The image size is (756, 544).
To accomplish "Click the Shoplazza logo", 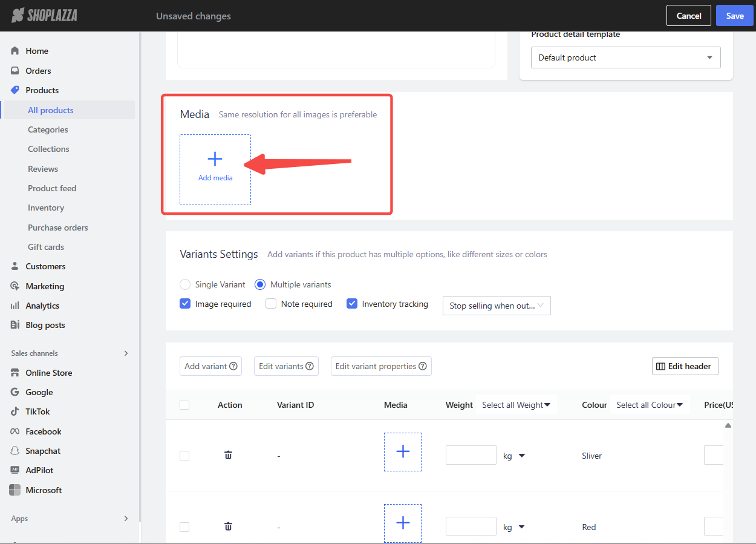I will point(44,15).
